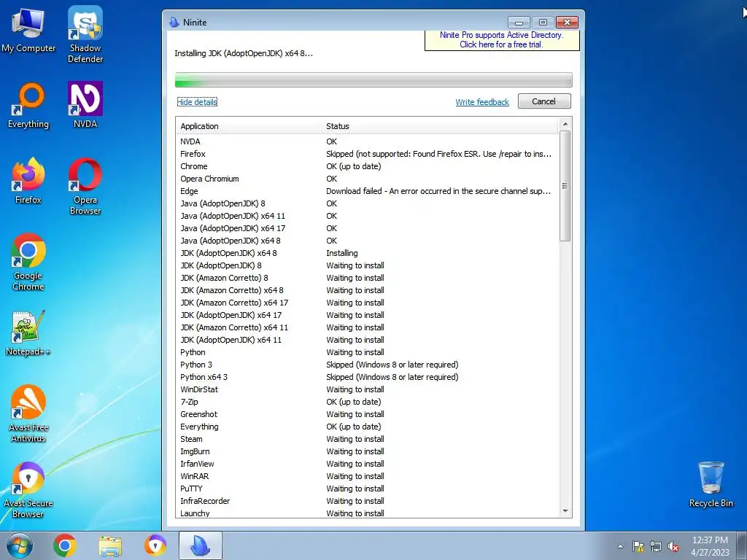Select the ImgBurn row

tap(367, 451)
